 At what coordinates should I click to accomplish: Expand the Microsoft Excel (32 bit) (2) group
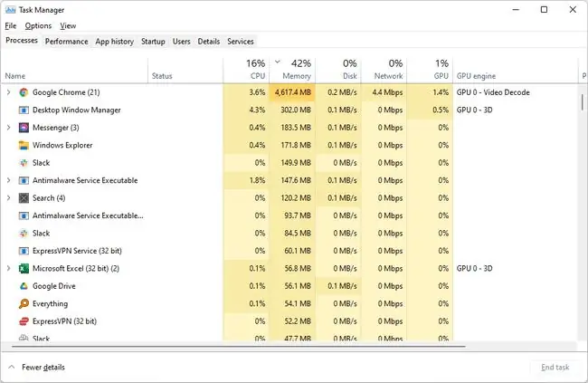coord(9,269)
